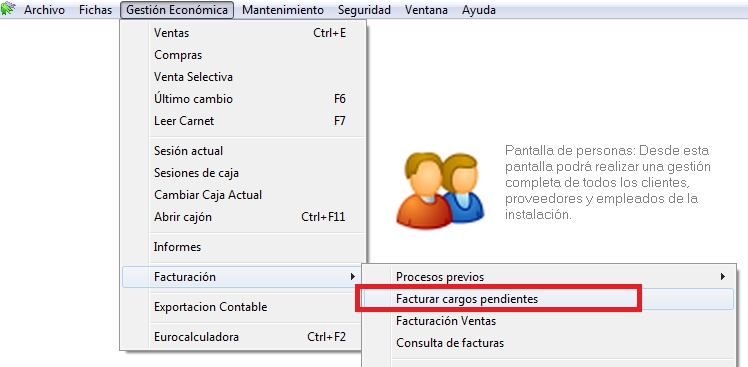The image size is (748, 367).
Task: Expand Procesos previos submenu arrow
Action: coord(723,277)
